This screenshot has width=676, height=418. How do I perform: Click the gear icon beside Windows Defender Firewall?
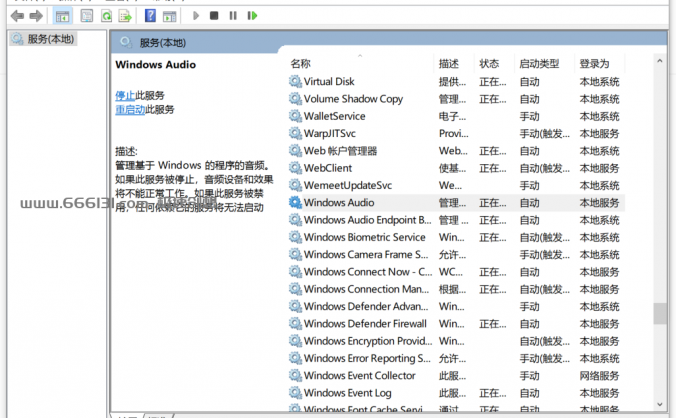point(295,324)
